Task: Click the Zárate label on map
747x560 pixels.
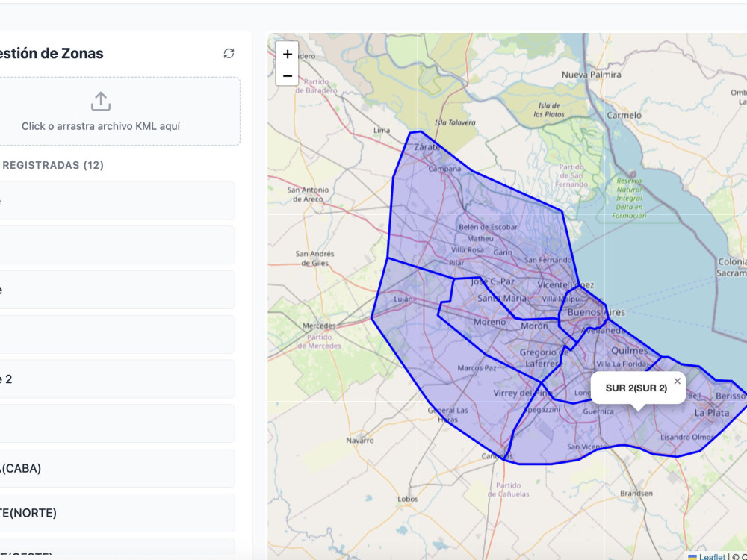Action: (x=427, y=147)
